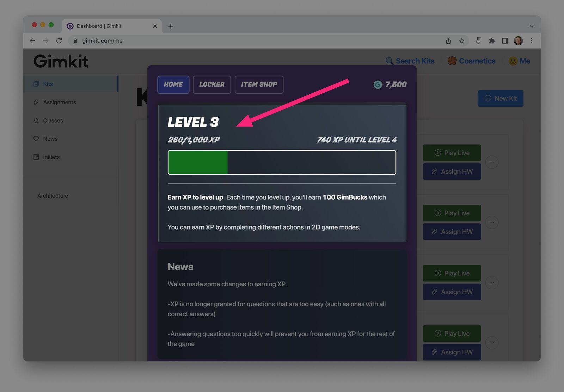Click Play Live on the third kit
Viewport: 564px width, 392px height.
pyautogui.click(x=452, y=273)
